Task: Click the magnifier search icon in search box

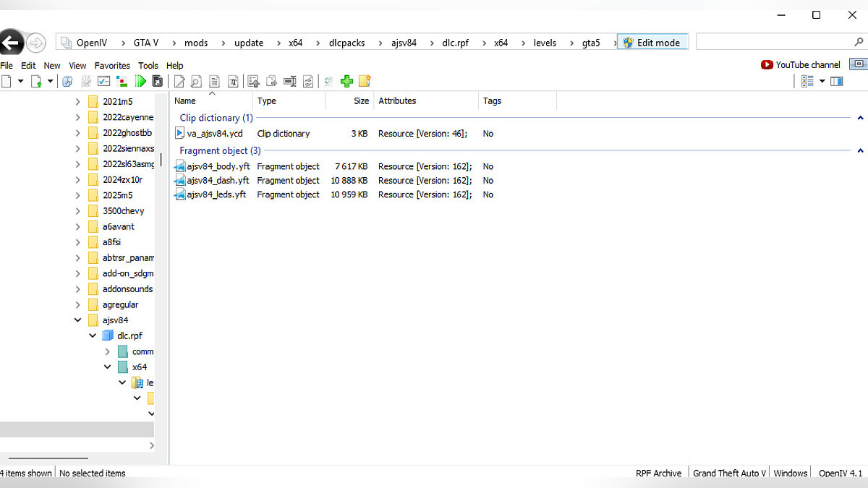Action: [x=859, y=42]
